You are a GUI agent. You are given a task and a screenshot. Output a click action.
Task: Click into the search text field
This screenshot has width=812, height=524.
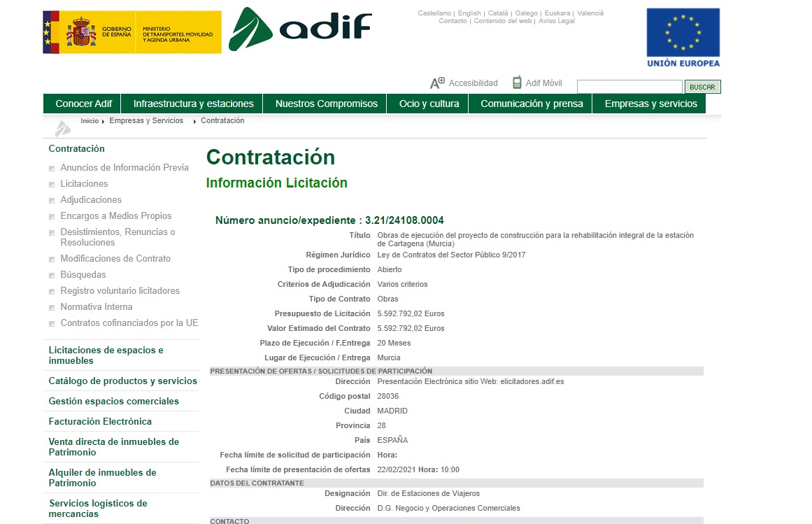[x=629, y=87]
